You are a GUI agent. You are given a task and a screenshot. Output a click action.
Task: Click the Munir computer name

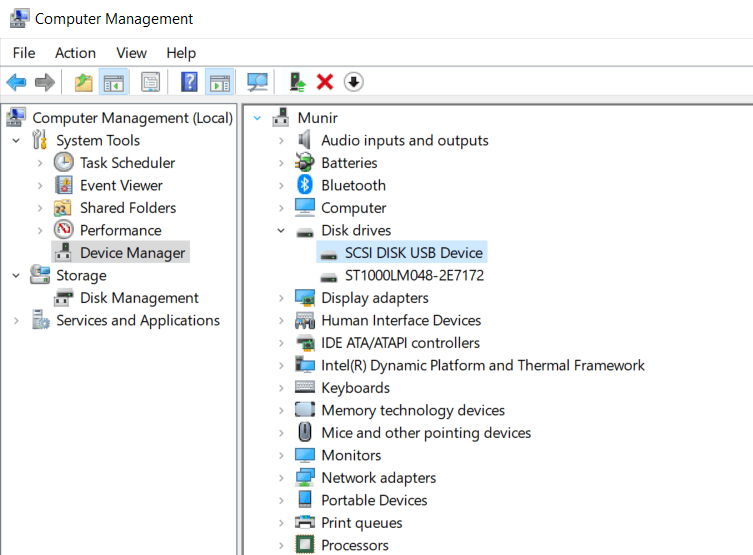(317, 118)
